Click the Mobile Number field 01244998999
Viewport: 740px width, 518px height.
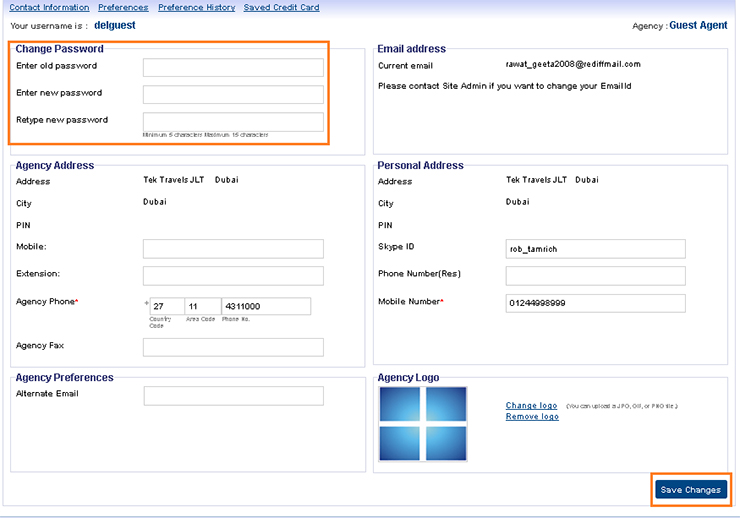pos(596,303)
